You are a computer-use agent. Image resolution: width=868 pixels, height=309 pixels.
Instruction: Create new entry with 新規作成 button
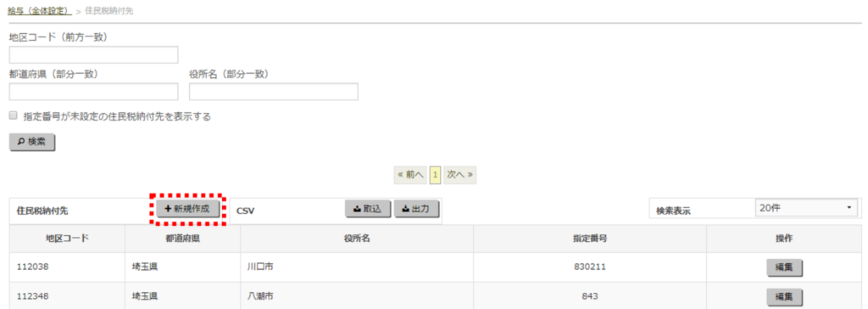pos(188,209)
